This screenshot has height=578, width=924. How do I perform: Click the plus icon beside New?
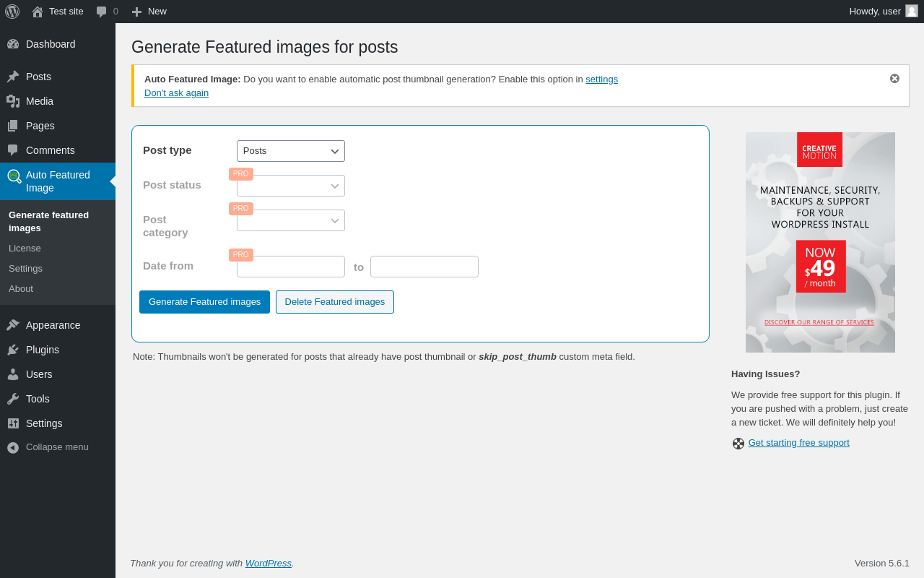tap(136, 12)
